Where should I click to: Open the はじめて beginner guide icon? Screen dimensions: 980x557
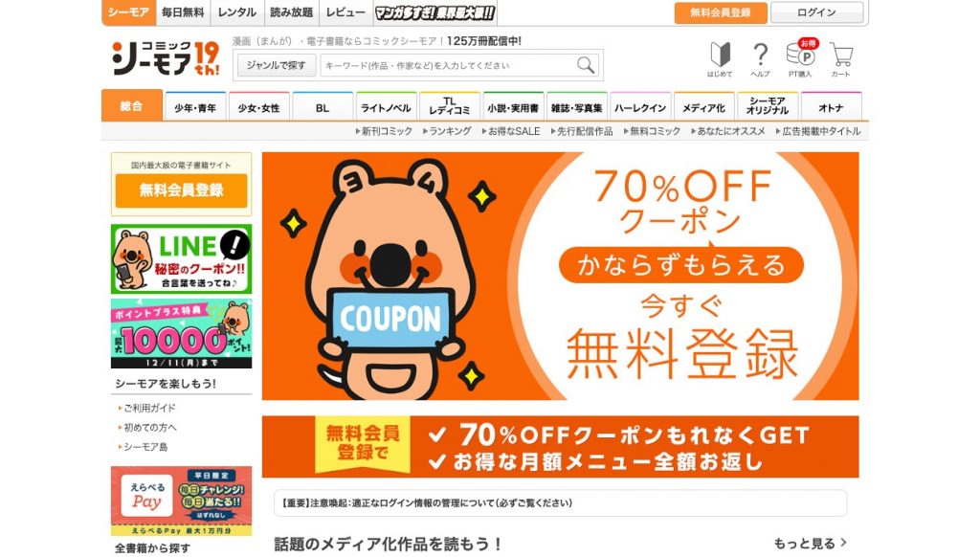pos(720,59)
